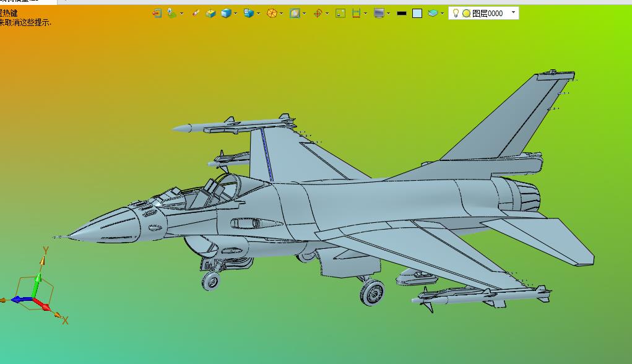632x364 pixels.
Task: Click the yellow box icon in the toolbar
Action: coord(210,14)
